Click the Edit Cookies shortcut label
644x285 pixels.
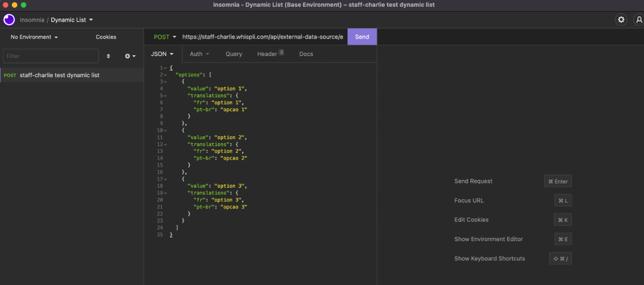click(x=472, y=220)
